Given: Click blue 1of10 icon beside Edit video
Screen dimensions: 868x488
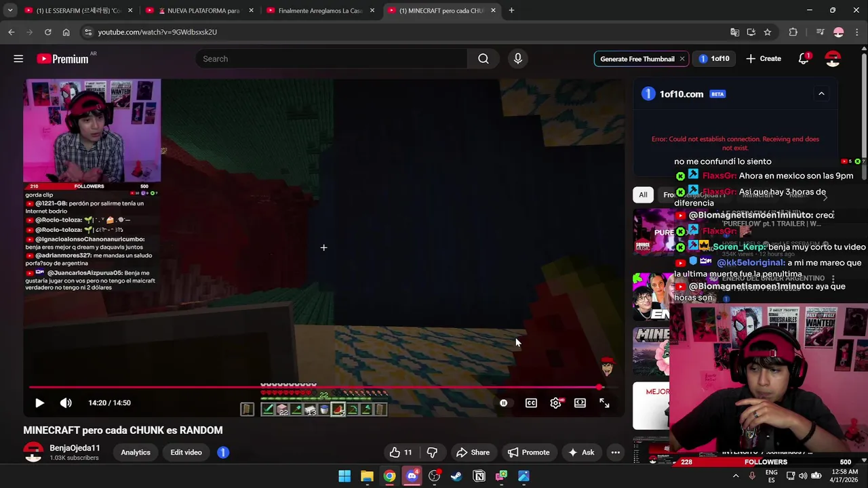Looking at the screenshot, I should [x=223, y=452].
